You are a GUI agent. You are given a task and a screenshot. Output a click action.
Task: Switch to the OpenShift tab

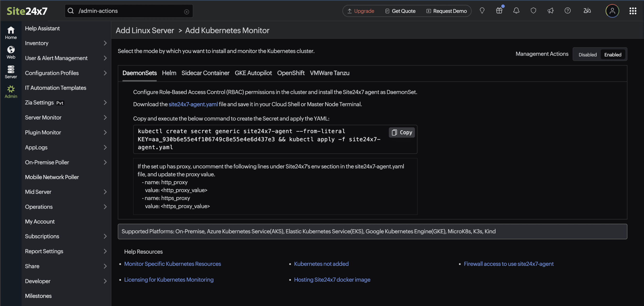point(291,73)
